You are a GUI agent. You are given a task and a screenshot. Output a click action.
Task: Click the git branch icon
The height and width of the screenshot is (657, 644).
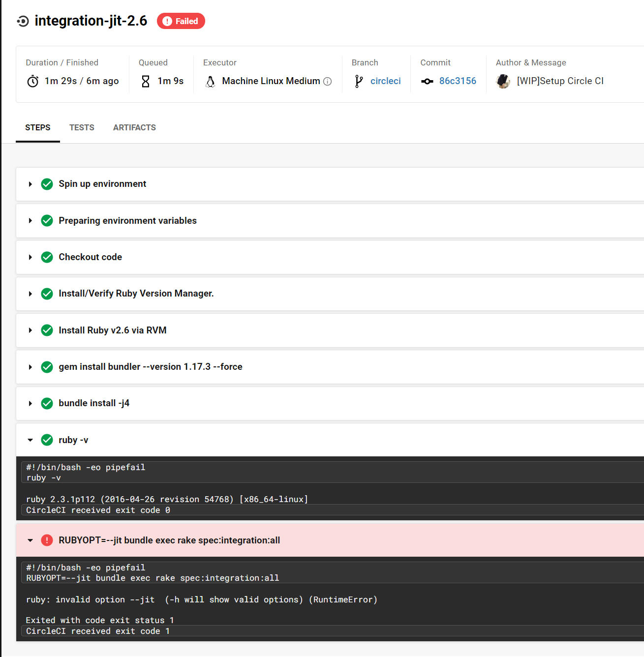pyautogui.click(x=359, y=81)
